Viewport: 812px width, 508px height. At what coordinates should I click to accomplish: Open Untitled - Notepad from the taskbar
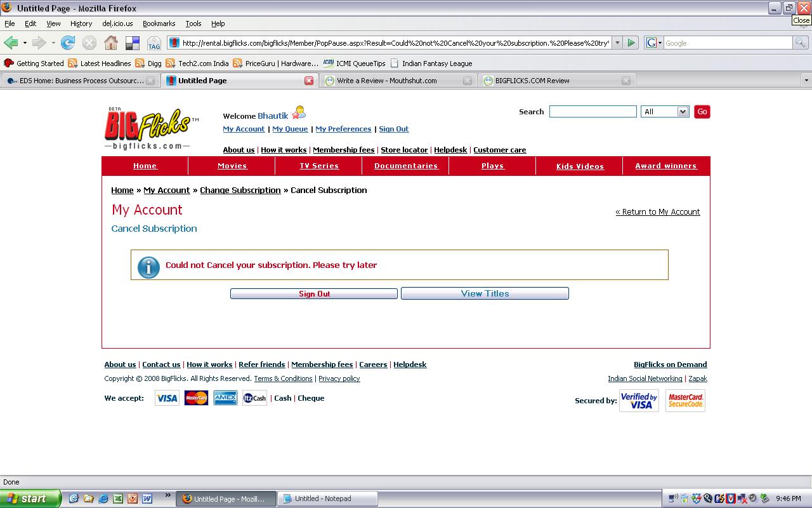coord(327,498)
